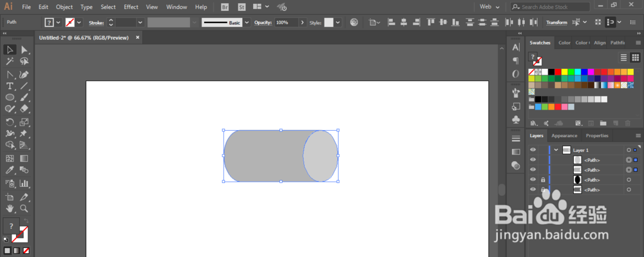Toggle visibility of Layer 1

tap(533, 150)
